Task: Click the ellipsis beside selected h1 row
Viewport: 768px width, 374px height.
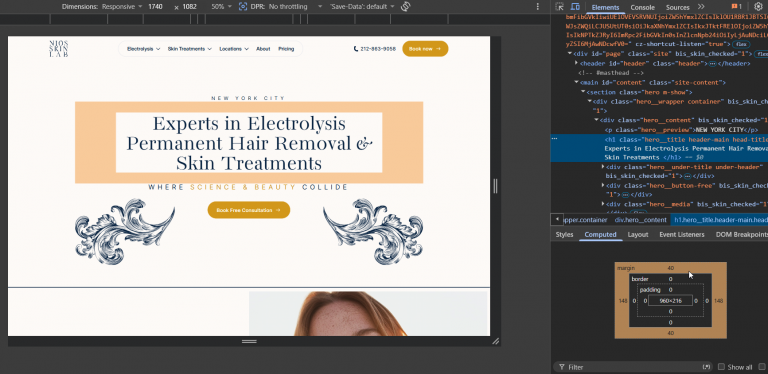Action: point(554,139)
